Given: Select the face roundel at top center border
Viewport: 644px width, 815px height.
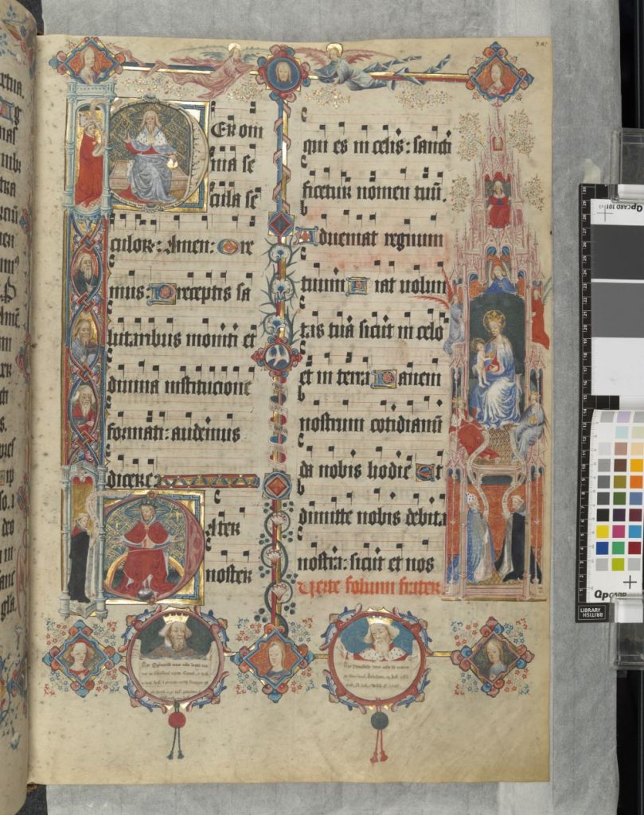Looking at the screenshot, I should coord(282,74).
